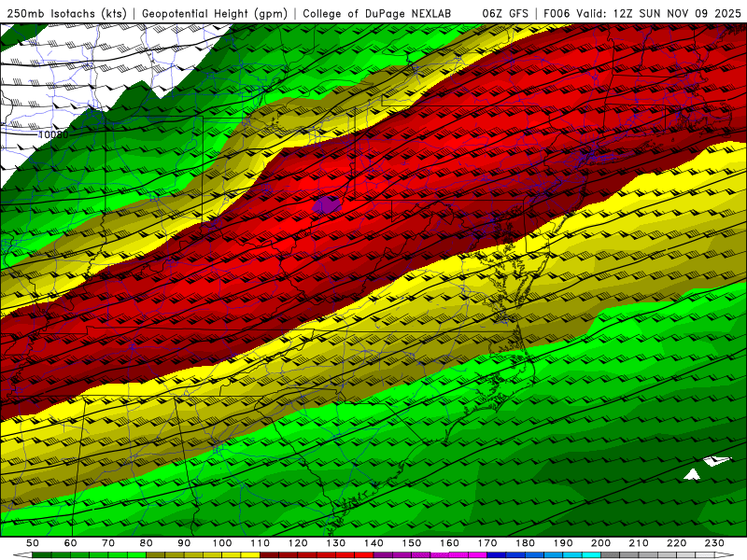Image resolution: width=747 pixels, height=560 pixels.
Task: Click the '60' legend value
Action: tap(71, 543)
